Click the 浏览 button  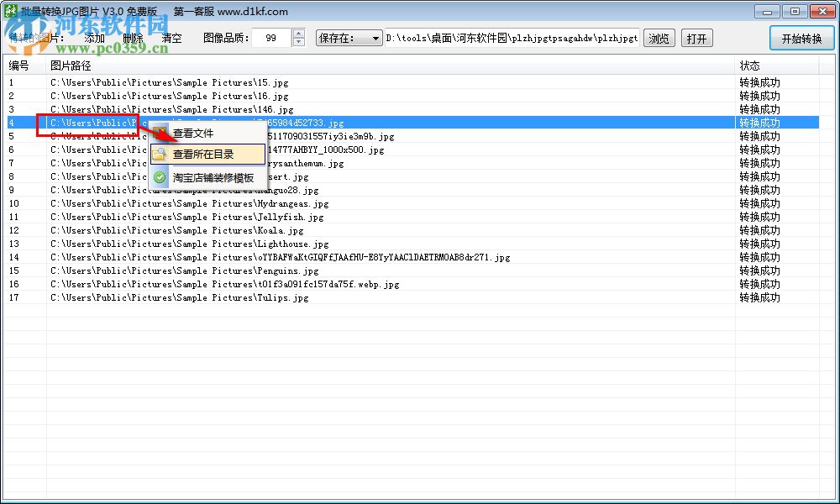point(659,38)
